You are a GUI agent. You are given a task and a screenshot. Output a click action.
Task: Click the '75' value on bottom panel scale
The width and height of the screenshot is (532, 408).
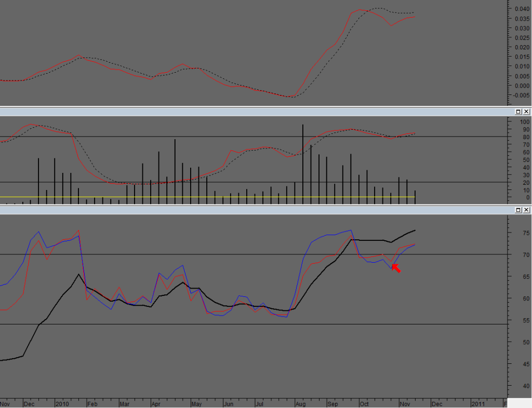coord(526,233)
